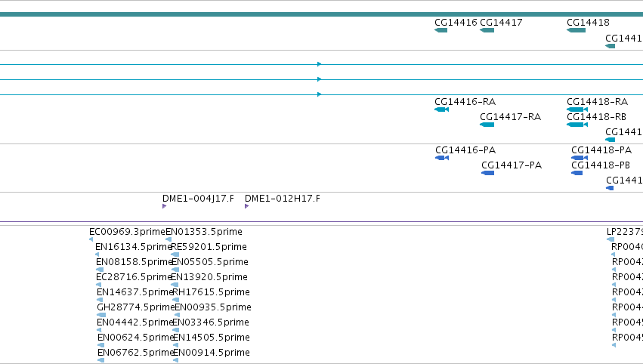Image resolution: width=643 pixels, height=364 pixels.
Task: Click the EN04442.5prime label
Action: (x=135, y=322)
